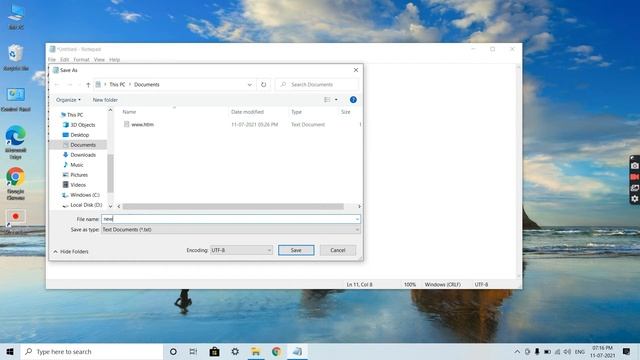Launch Google Chrome from the desktop
The height and width of the screenshot is (360, 640).
16,184
